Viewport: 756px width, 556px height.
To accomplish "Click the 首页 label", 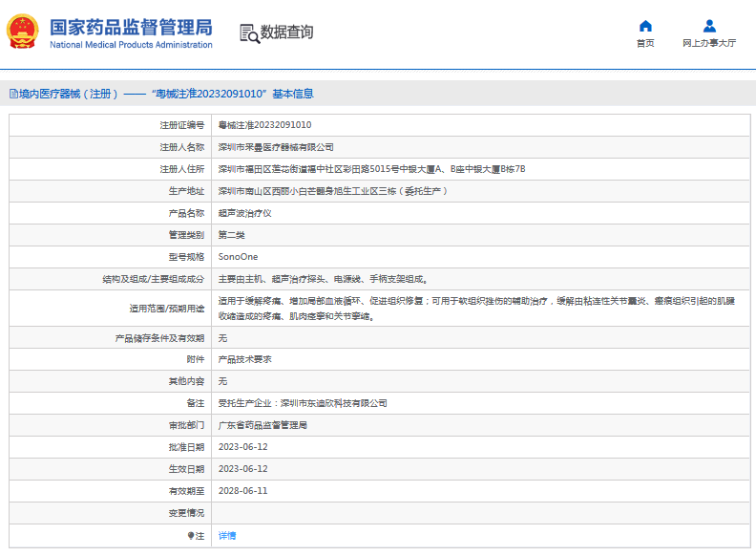I will [645, 43].
